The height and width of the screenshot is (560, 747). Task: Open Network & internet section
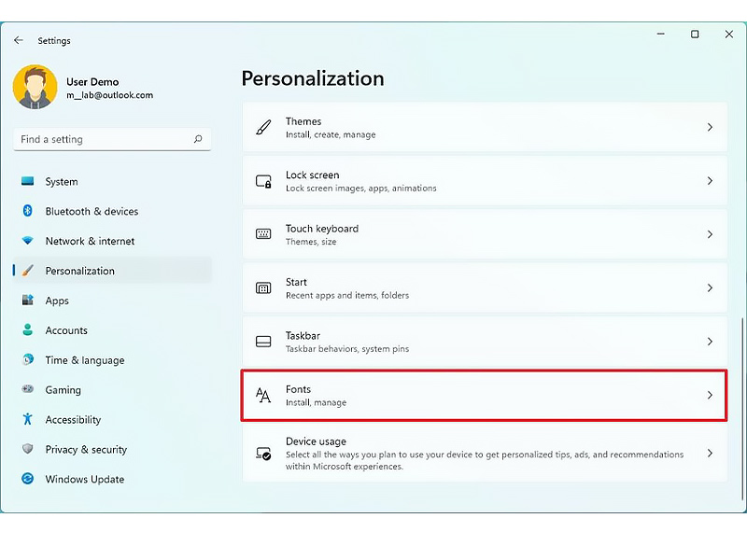(x=112, y=241)
